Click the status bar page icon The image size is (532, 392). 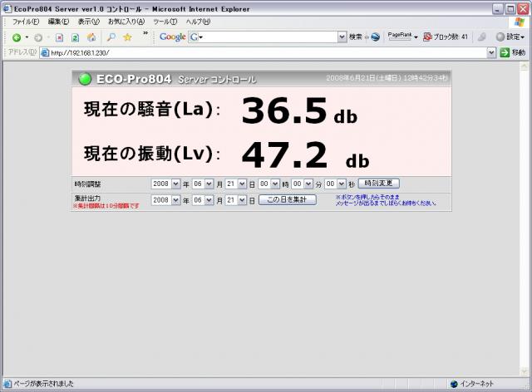coord(7,384)
